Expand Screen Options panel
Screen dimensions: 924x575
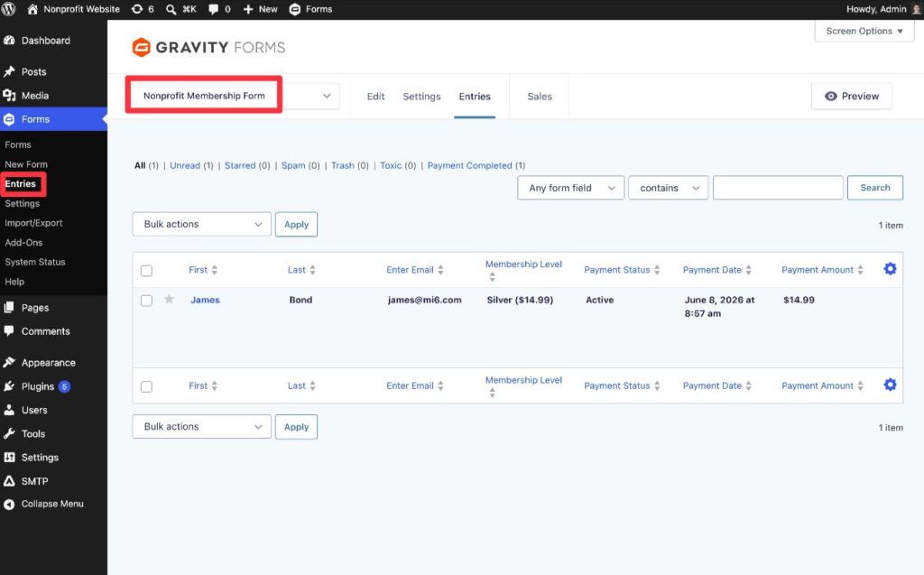pyautogui.click(x=864, y=31)
